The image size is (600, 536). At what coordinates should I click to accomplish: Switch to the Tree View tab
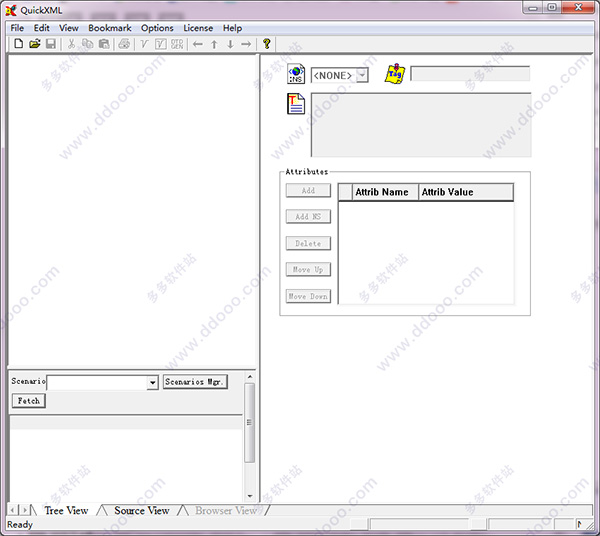click(x=66, y=510)
